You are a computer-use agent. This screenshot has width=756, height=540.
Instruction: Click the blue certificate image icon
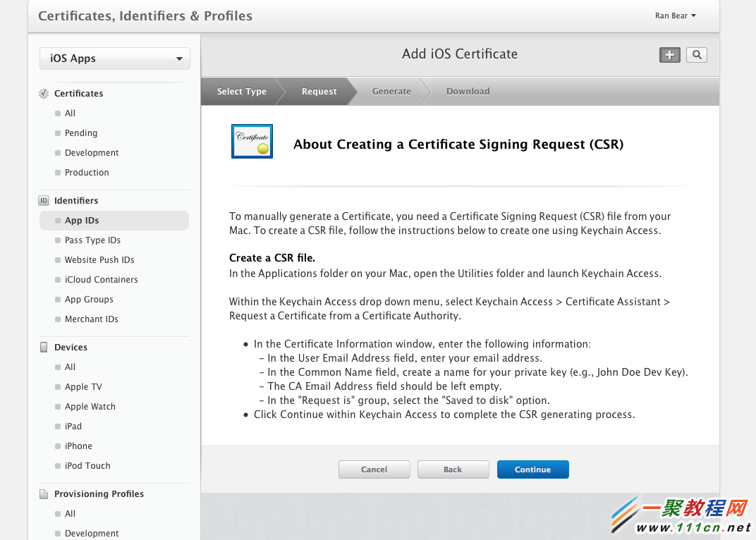[x=252, y=141]
